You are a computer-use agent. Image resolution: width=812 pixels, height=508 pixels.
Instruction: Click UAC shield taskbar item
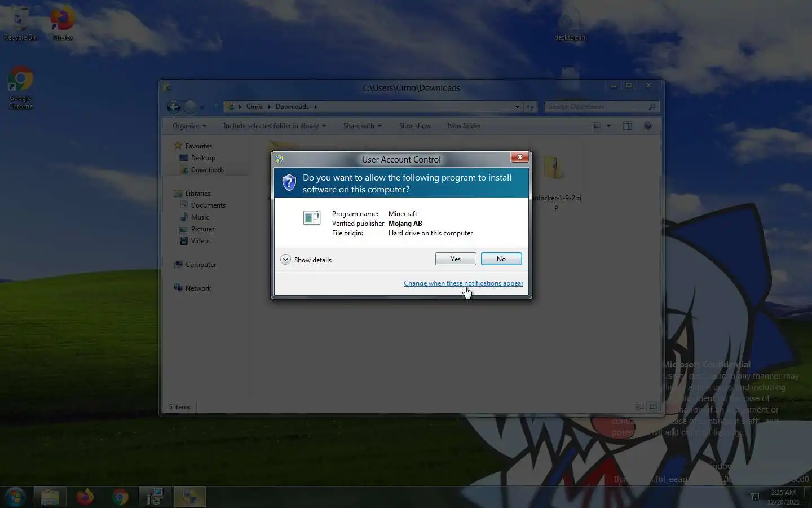tap(190, 497)
